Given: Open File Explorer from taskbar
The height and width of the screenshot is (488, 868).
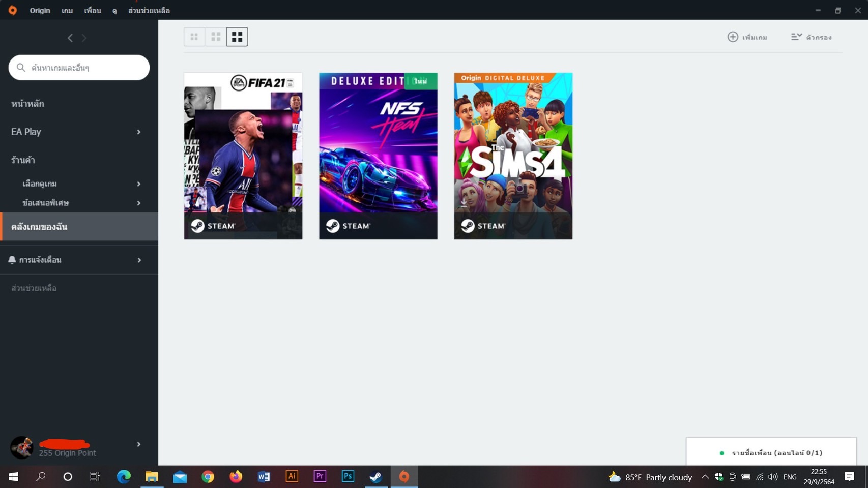Looking at the screenshot, I should [152, 477].
